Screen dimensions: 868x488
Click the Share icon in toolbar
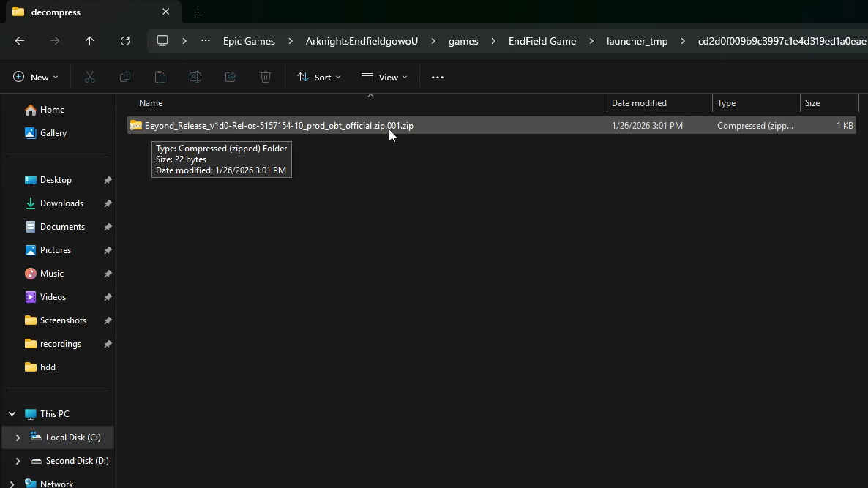pos(231,77)
